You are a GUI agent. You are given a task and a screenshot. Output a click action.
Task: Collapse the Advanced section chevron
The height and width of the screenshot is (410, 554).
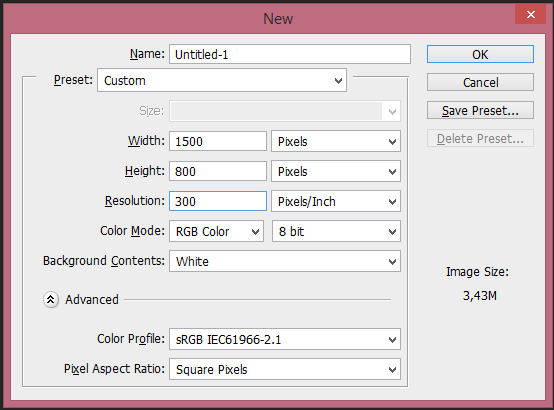click(51, 300)
